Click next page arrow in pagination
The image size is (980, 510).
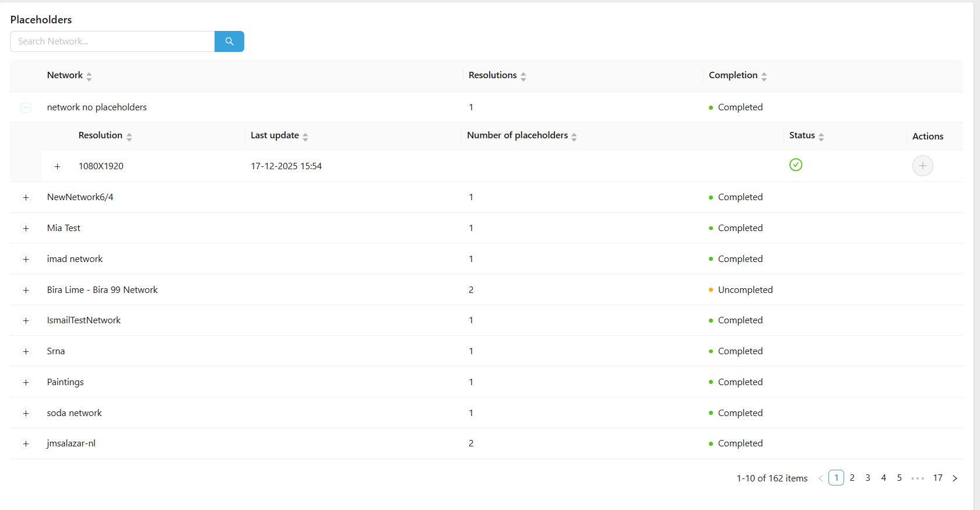tap(954, 478)
